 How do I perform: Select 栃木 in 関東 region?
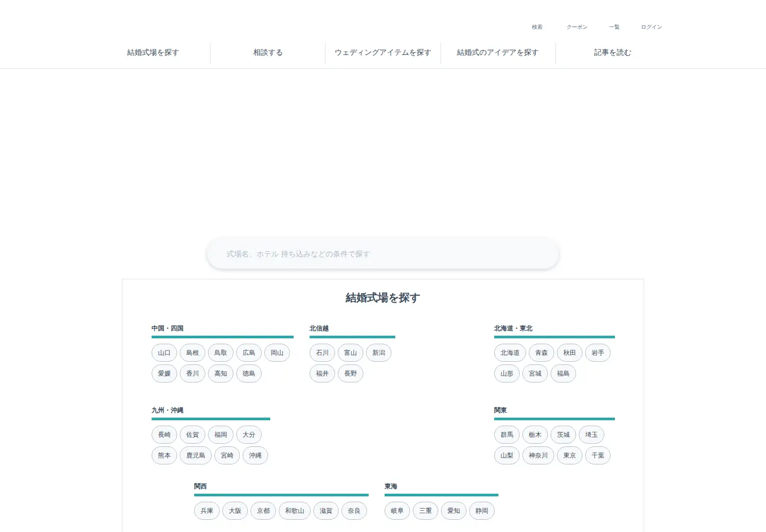coord(535,435)
